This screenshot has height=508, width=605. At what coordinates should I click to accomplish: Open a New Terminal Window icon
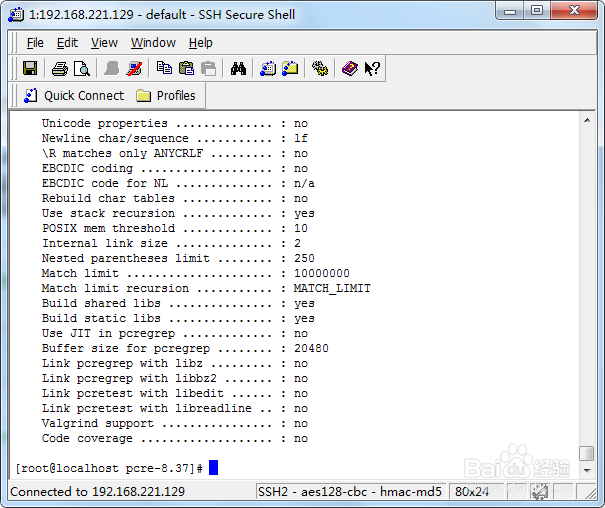(x=268, y=69)
